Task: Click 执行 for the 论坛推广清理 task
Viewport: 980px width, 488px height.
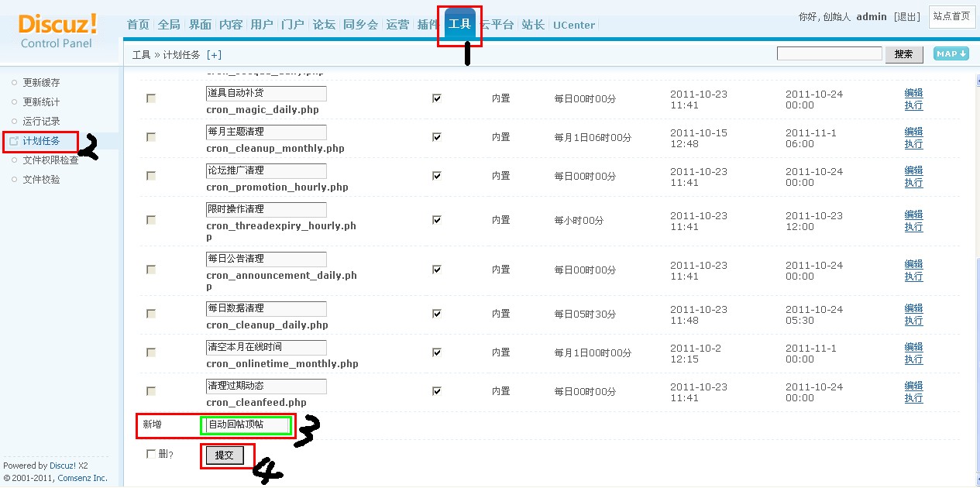Action: [x=913, y=183]
